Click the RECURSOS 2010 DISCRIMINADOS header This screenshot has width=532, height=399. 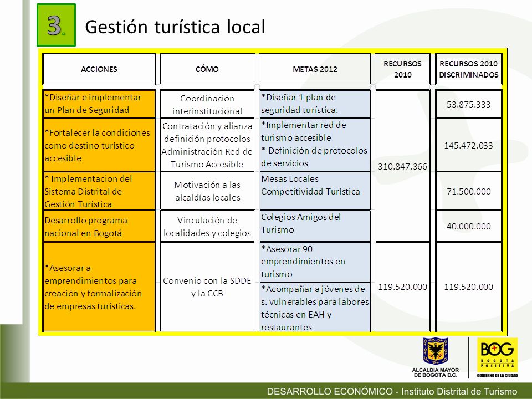469,69
